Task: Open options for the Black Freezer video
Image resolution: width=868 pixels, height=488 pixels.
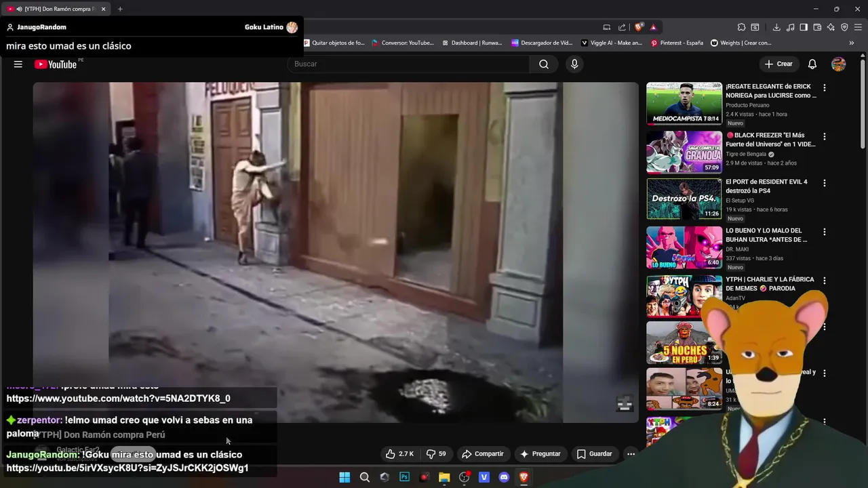Action: coord(825,137)
